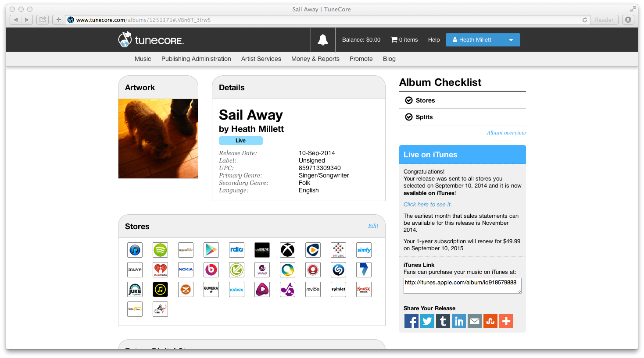Click the Xbox Music store icon
This screenshot has width=644, height=358.
287,250
